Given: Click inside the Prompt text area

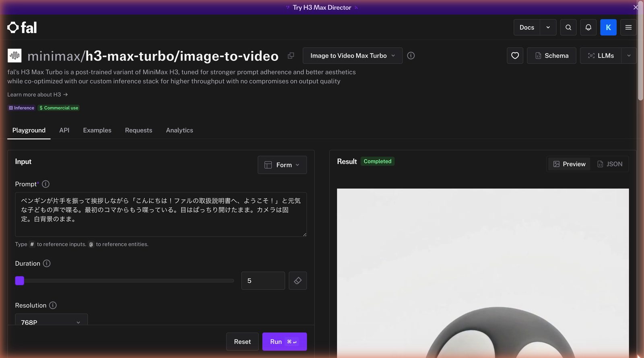Looking at the screenshot, I should pyautogui.click(x=161, y=214).
